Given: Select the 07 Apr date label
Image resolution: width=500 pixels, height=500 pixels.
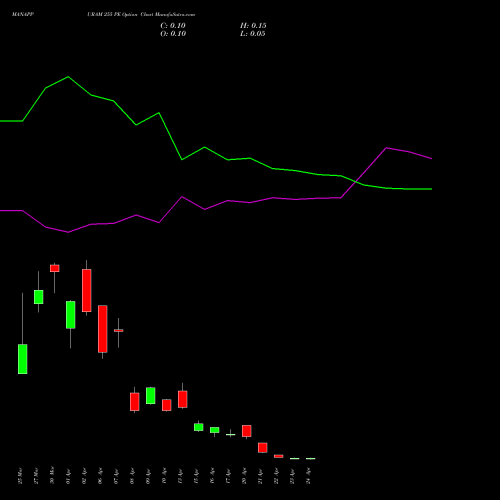Looking at the screenshot, I should (117, 476).
